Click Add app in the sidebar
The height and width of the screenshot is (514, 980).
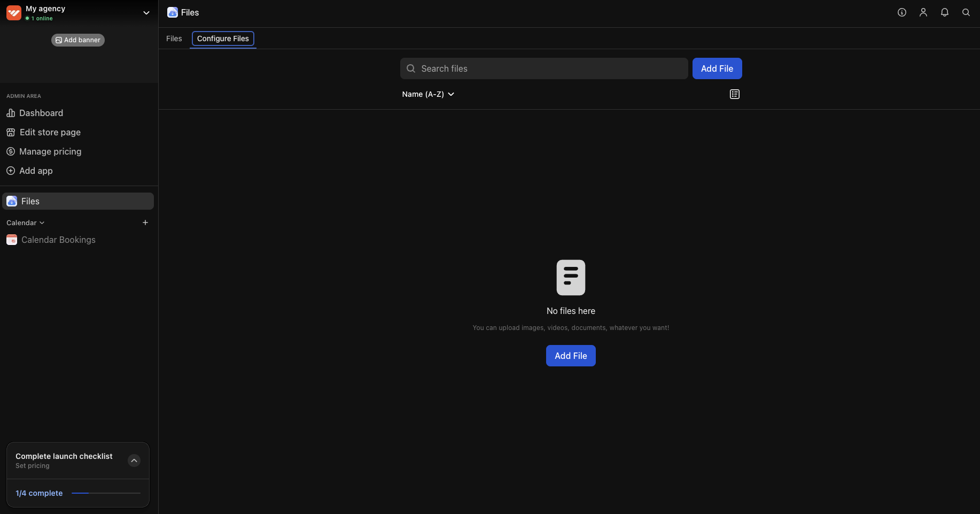tap(36, 171)
